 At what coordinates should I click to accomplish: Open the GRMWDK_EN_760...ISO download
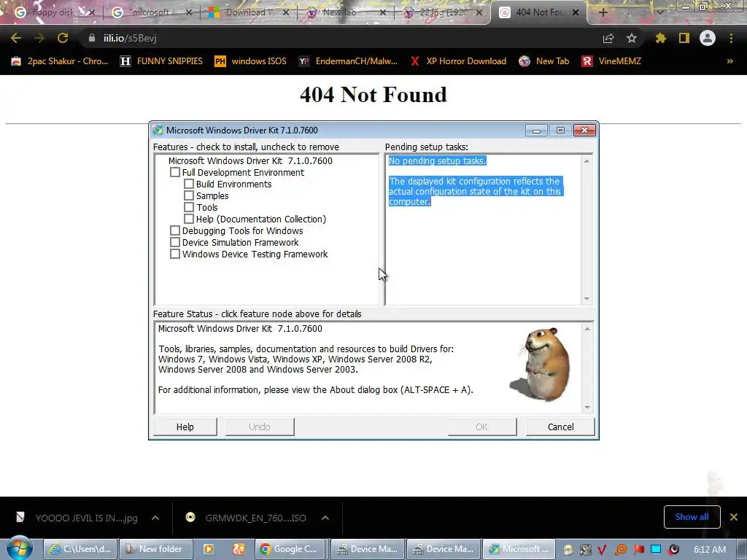point(248,518)
